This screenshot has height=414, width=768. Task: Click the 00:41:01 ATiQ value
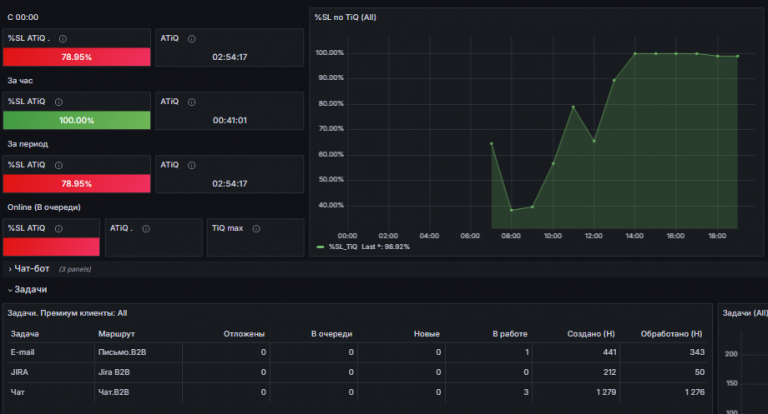pos(230,121)
